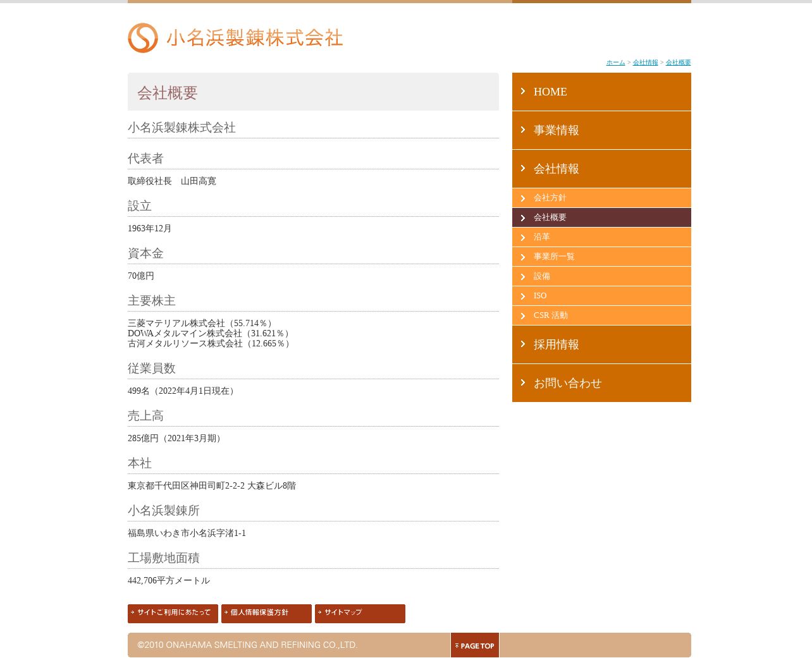Click the chevron arrow beside CSR 活動
Viewport: 812px width, 658px height.
523,316
